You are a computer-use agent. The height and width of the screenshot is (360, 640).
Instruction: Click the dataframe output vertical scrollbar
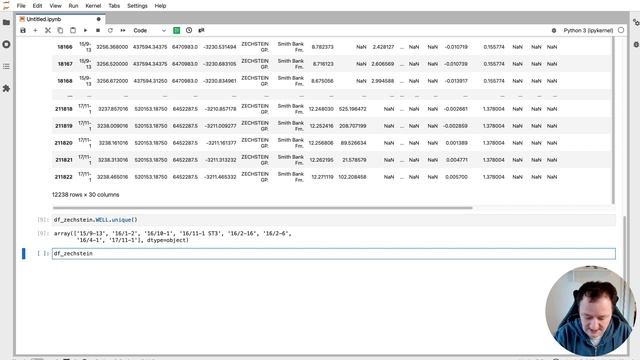click(x=613, y=120)
